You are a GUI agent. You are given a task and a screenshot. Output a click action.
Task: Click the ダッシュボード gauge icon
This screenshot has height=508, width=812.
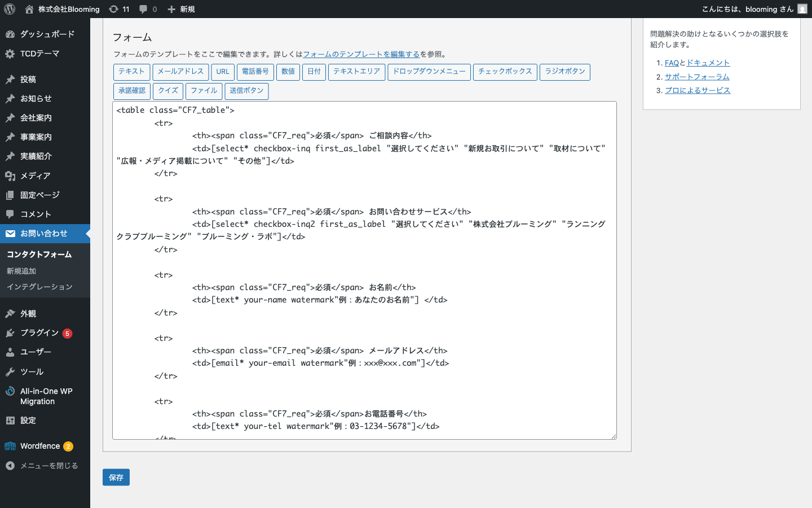tap(10, 34)
